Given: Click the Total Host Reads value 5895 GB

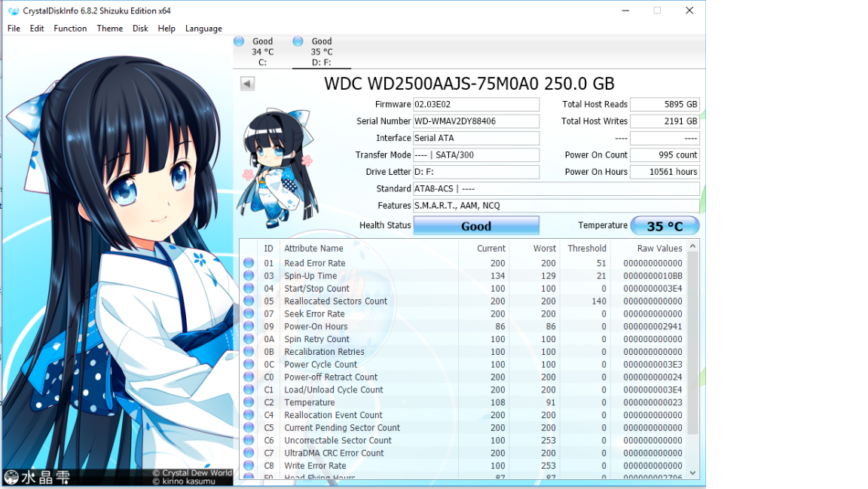Looking at the screenshot, I should click(665, 104).
